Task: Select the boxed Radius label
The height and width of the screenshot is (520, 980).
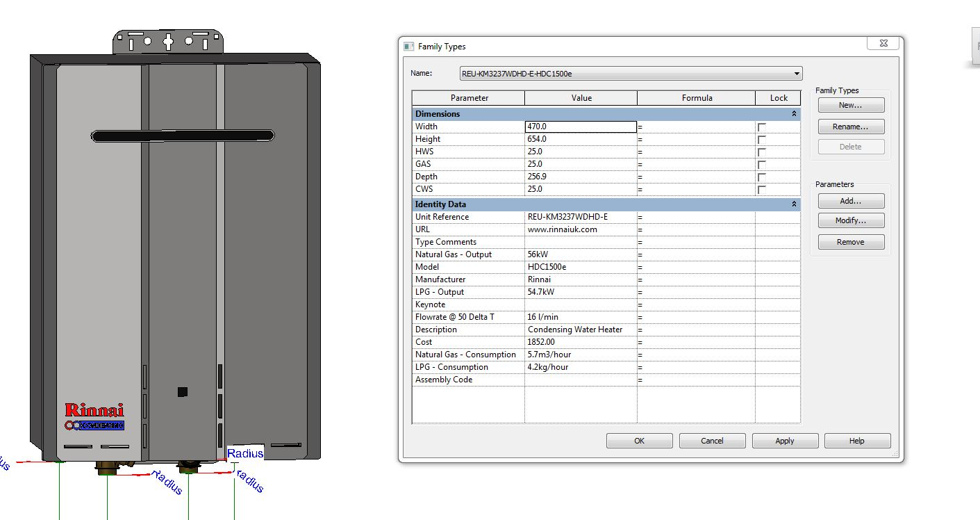Action: click(245, 453)
